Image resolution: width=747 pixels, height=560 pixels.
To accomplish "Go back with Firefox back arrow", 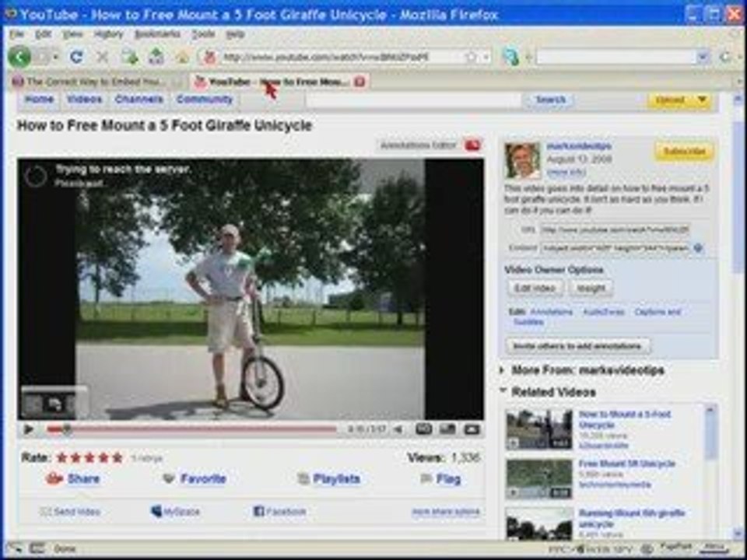I will pos(19,58).
